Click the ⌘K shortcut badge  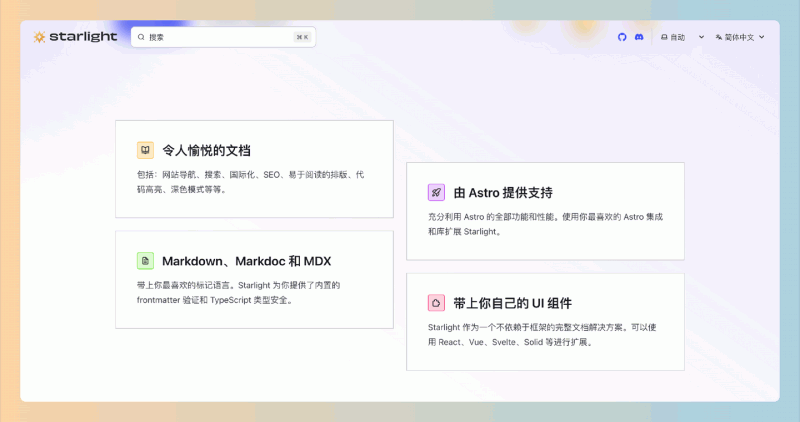(303, 37)
